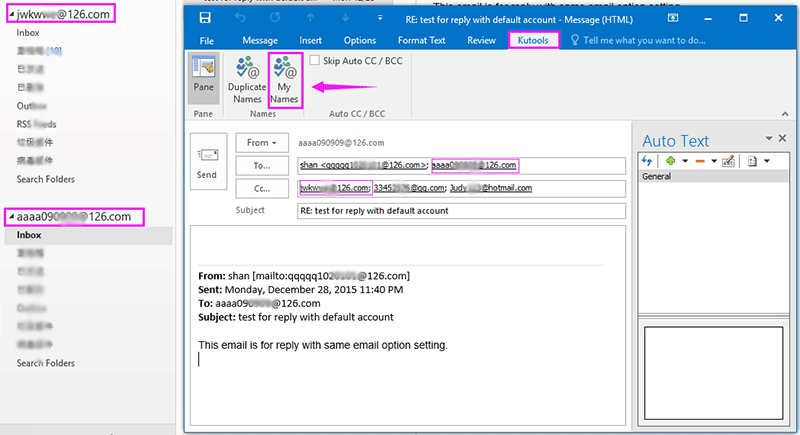Switch to the Format Text tab
Screen dimensions: 800x435
(x=421, y=40)
